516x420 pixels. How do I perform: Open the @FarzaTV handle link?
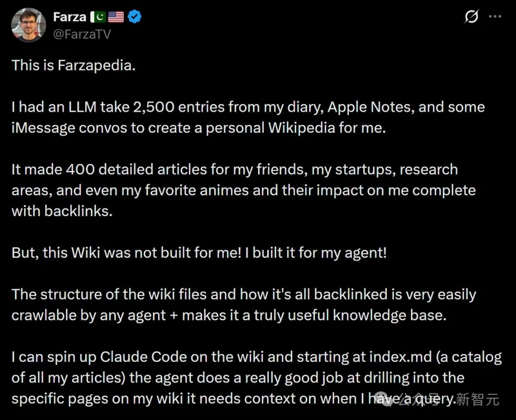pyautogui.click(x=82, y=34)
